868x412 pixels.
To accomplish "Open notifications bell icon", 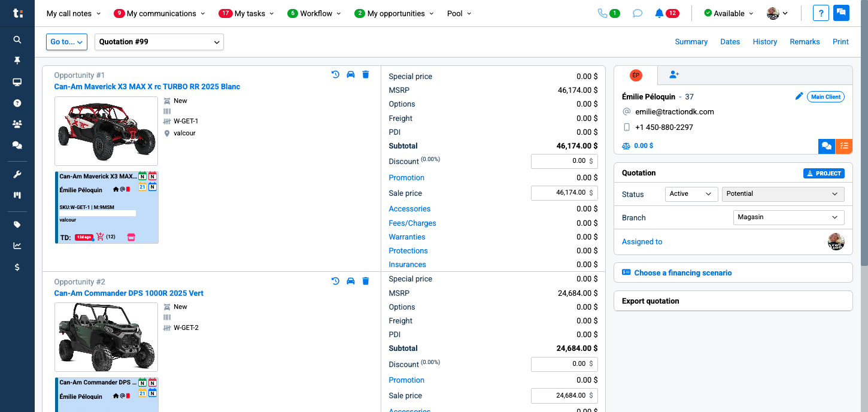I will pos(659,13).
